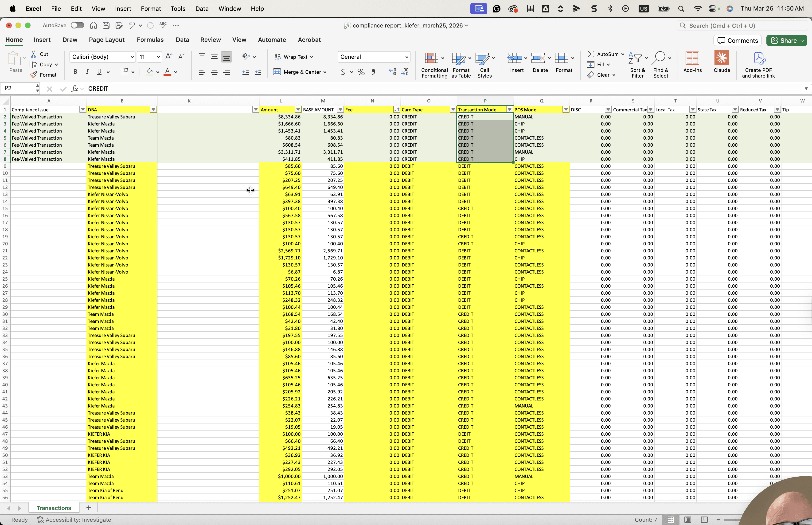
Task: Click the Undo arrow icon
Action: [x=132, y=25]
